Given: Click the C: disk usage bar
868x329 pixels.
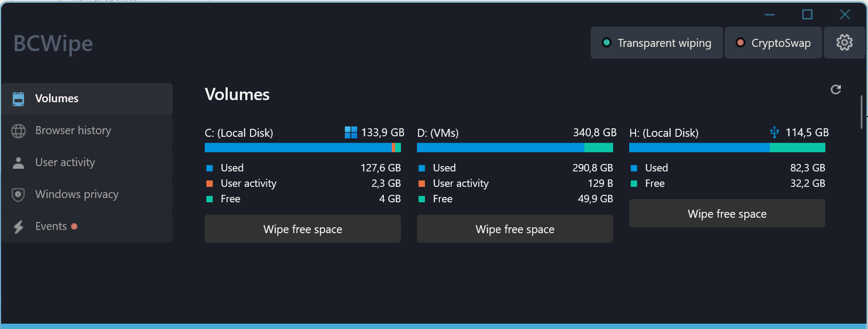Looking at the screenshot, I should tap(303, 147).
